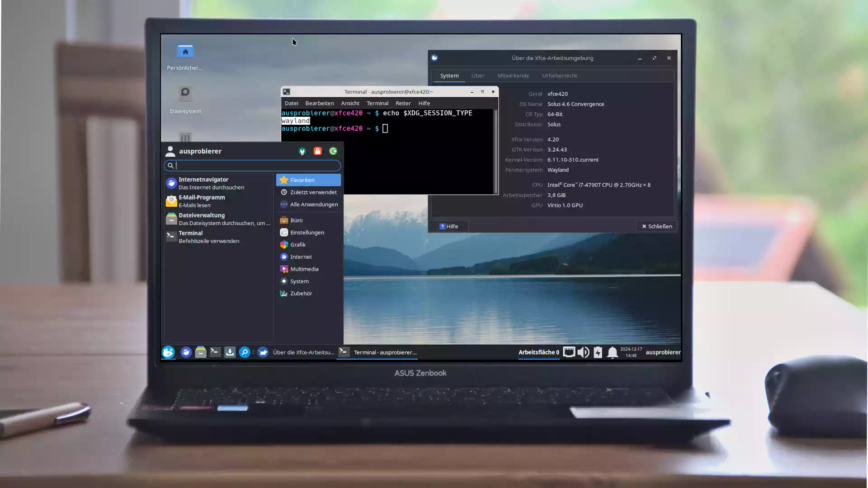Screen dimensions: 868x488
Task: Click the Virtio 1.0 GPU value
Action: (565, 205)
